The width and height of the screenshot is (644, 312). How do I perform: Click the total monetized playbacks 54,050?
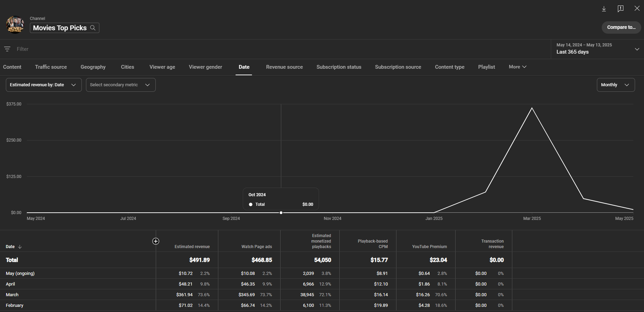(323, 260)
